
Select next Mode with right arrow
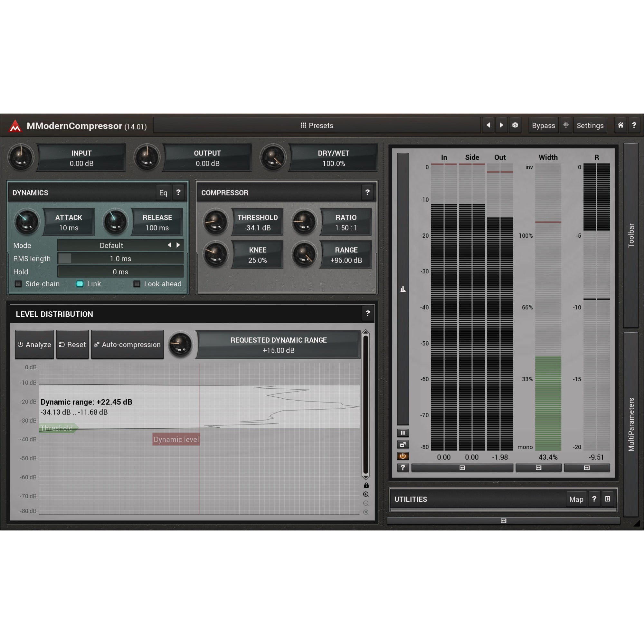178,245
